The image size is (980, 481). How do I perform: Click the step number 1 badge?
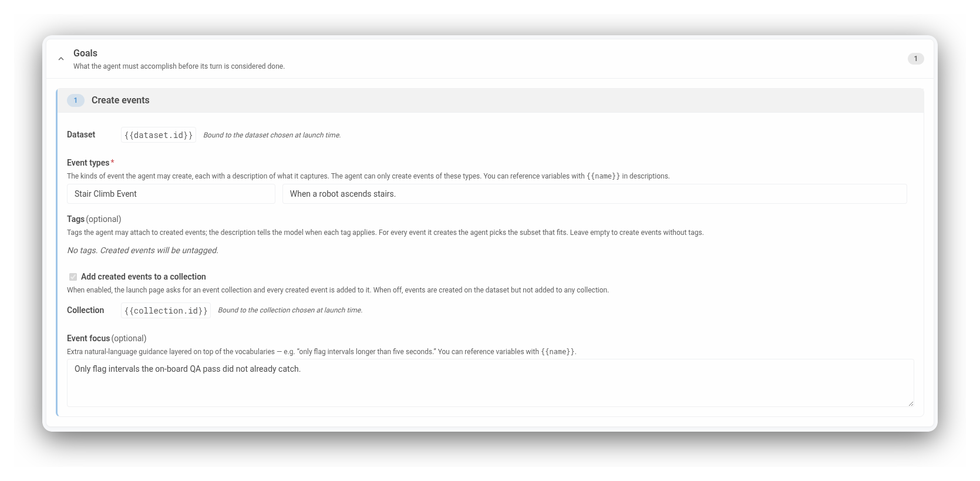click(75, 100)
